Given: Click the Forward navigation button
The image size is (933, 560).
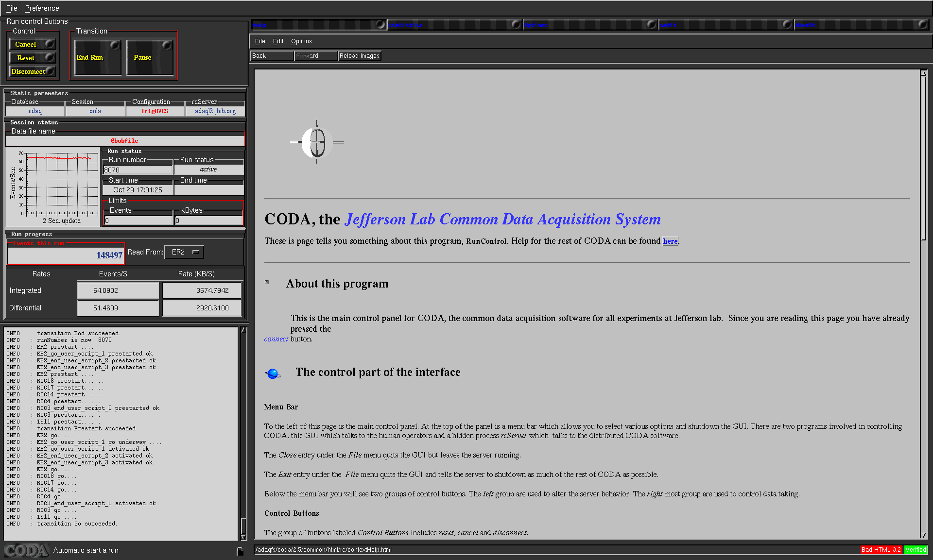Looking at the screenshot, I should pyautogui.click(x=316, y=56).
